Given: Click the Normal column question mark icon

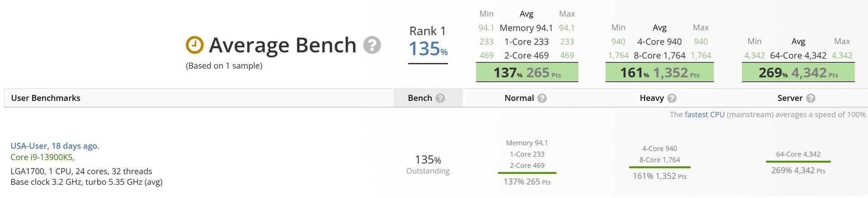Looking at the screenshot, I should click(542, 98).
